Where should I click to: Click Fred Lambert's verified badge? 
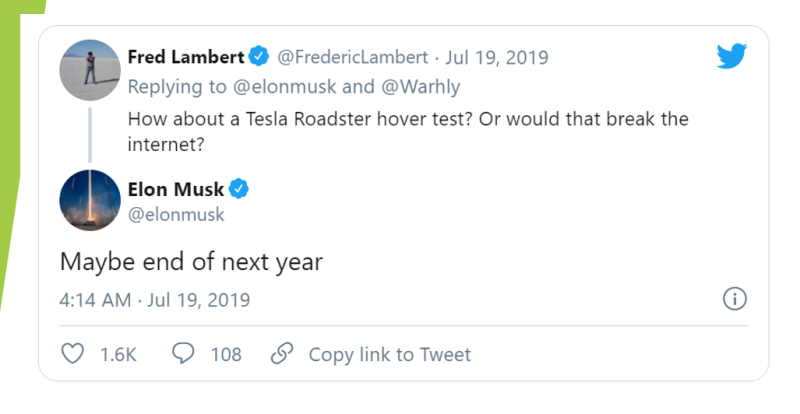click(259, 56)
